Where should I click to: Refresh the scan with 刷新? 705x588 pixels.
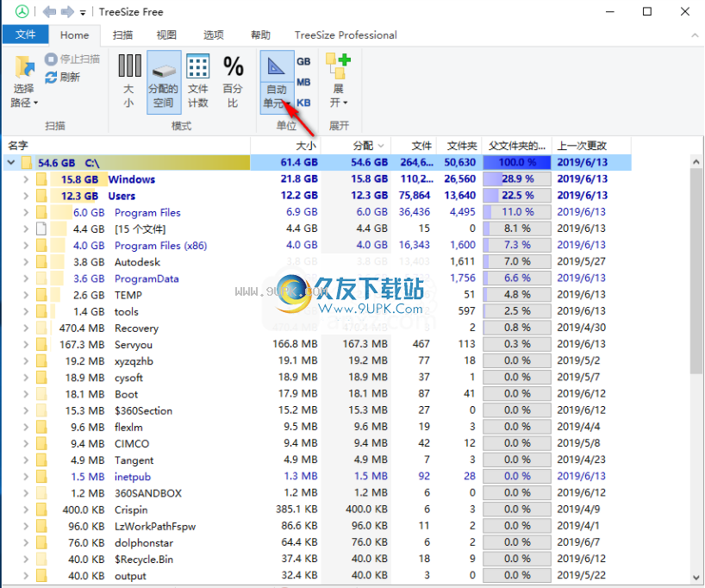tap(62, 78)
